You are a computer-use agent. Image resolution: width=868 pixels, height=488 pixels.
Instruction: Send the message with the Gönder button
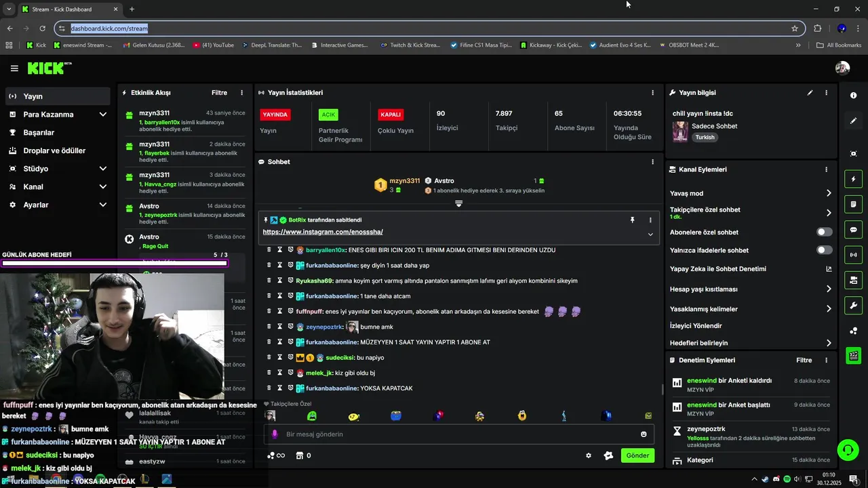(x=637, y=455)
